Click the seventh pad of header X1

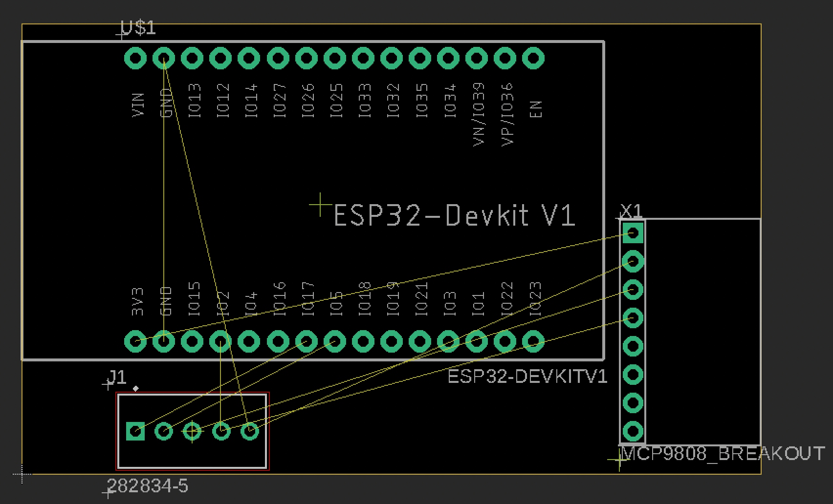click(x=633, y=403)
